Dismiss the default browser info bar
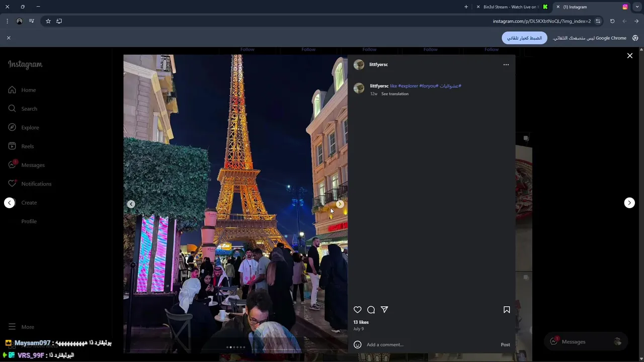The height and width of the screenshot is (362, 644). [x=9, y=38]
